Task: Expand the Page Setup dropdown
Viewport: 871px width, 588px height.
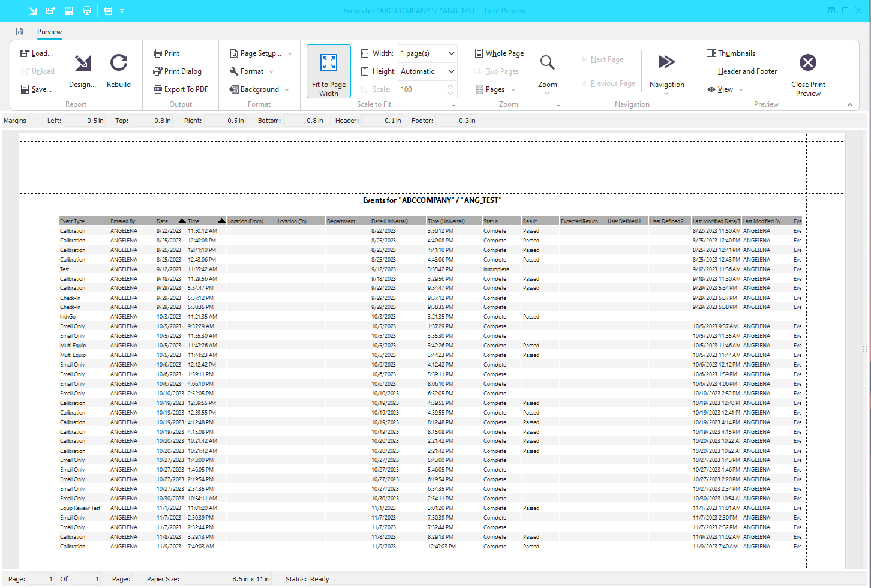Action: pyautogui.click(x=290, y=53)
